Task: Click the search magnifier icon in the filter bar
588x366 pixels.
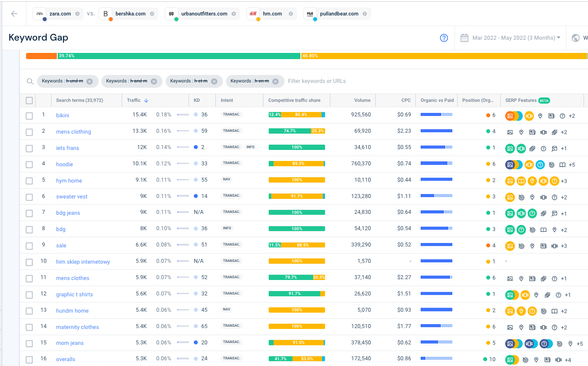Action: pos(30,81)
